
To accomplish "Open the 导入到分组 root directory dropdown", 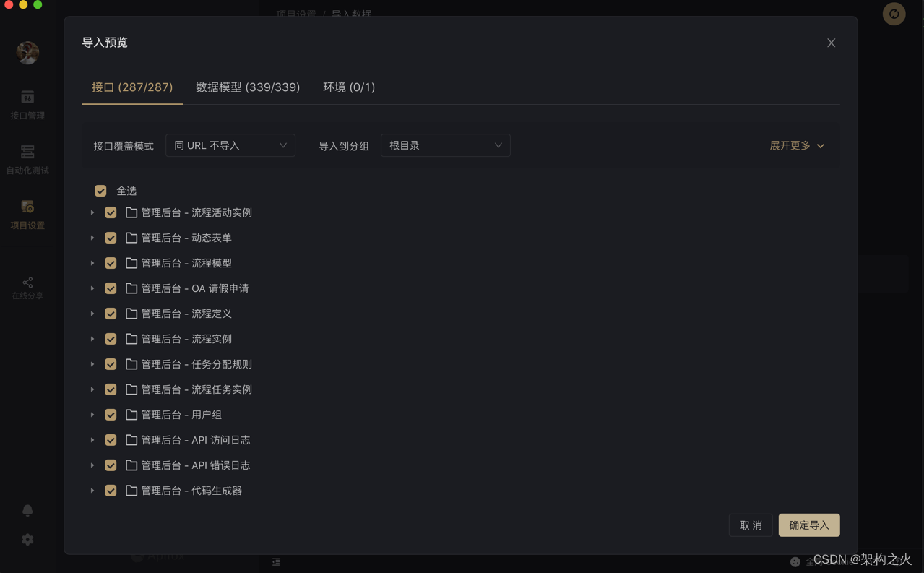I will pyautogui.click(x=445, y=145).
